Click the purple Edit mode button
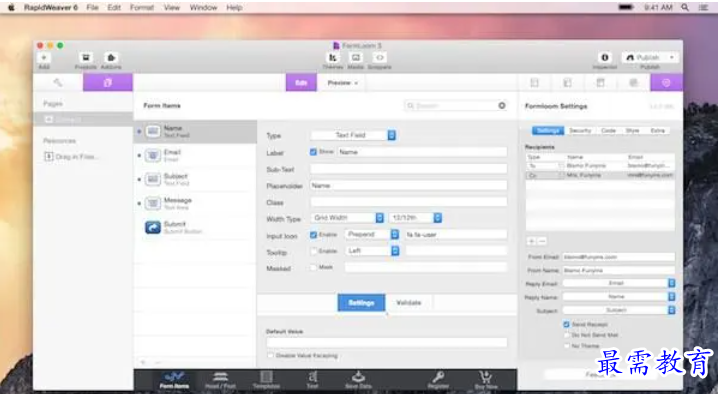The width and height of the screenshot is (719, 394). click(x=301, y=83)
